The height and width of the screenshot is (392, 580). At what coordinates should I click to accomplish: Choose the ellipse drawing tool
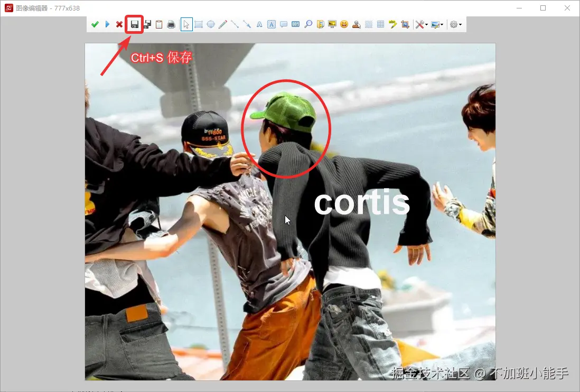pyautogui.click(x=211, y=24)
